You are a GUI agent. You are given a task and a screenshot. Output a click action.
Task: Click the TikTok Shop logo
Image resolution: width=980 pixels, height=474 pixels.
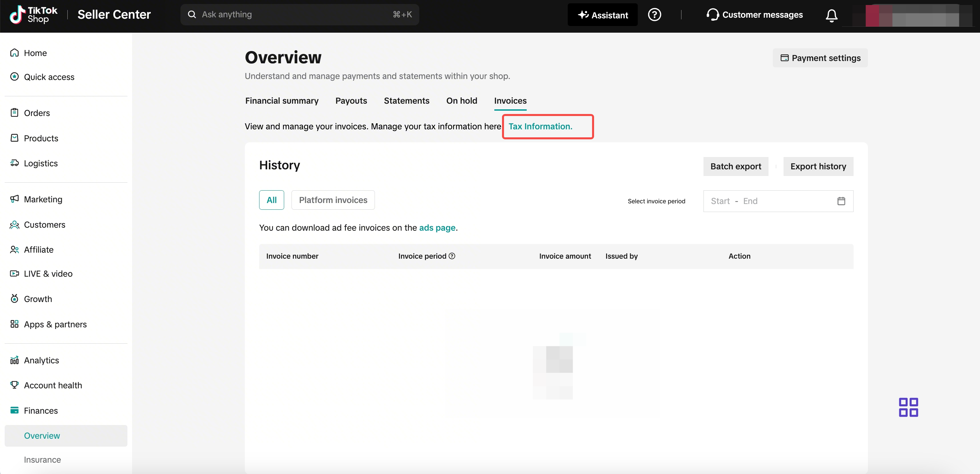coord(33,15)
